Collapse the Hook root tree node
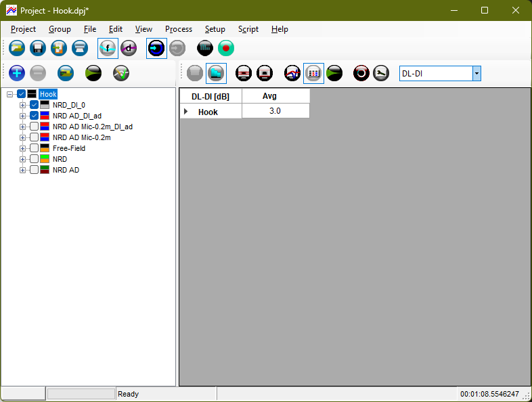The height and width of the screenshot is (402, 532). [x=9, y=94]
